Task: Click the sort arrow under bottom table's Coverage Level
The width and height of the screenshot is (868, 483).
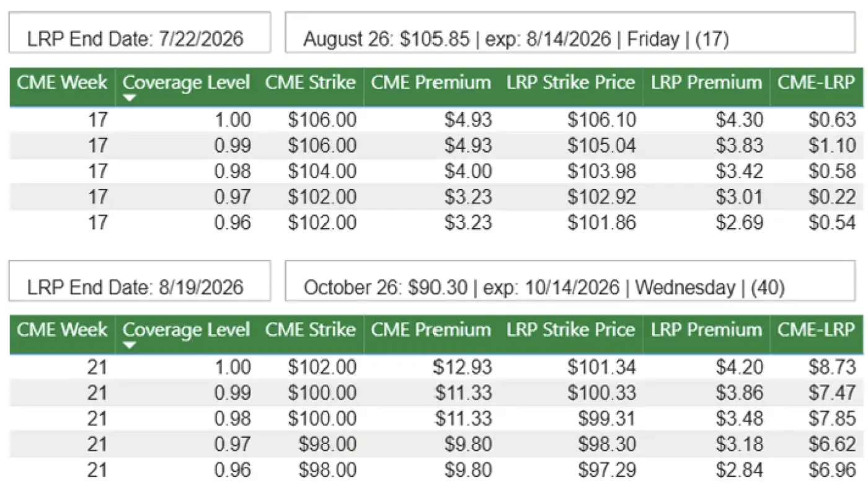Action: pos(129,345)
